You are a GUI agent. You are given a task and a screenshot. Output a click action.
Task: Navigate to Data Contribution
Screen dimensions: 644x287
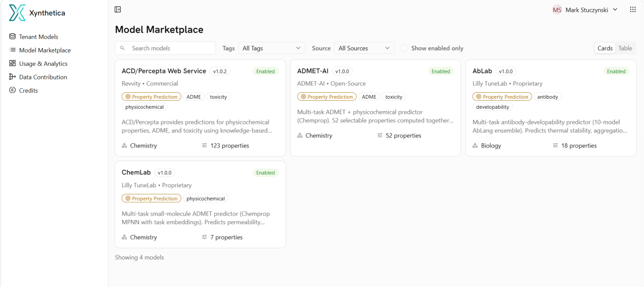tap(43, 77)
